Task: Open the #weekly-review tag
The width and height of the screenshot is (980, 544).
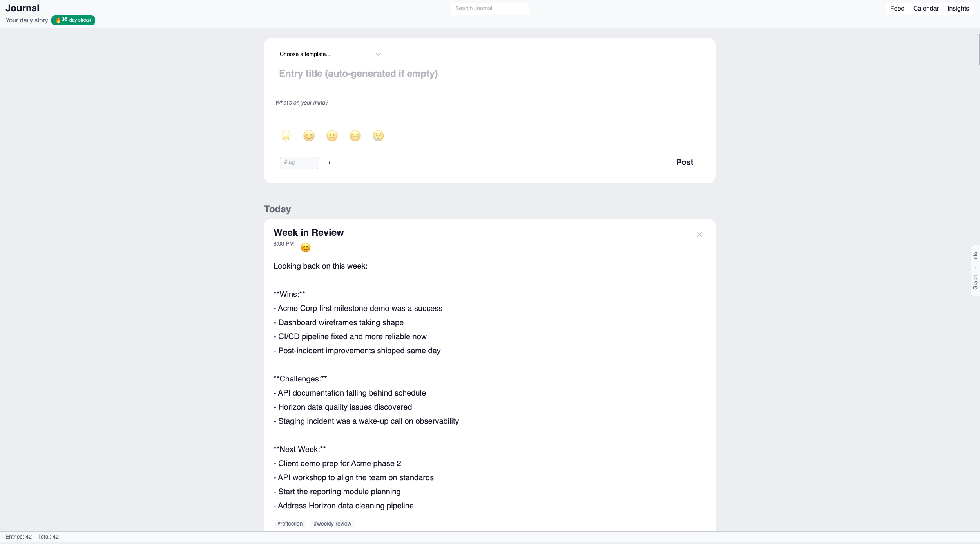Action: click(x=332, y=523)
